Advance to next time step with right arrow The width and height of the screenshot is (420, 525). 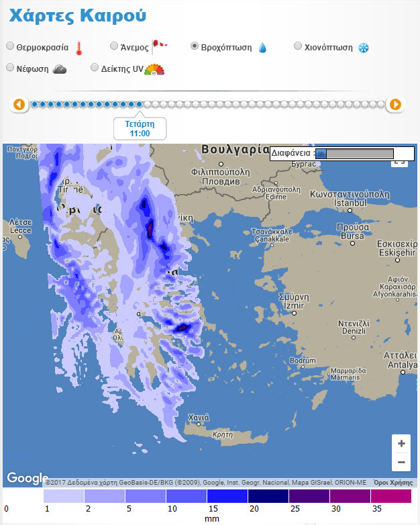tap(395, 104)
